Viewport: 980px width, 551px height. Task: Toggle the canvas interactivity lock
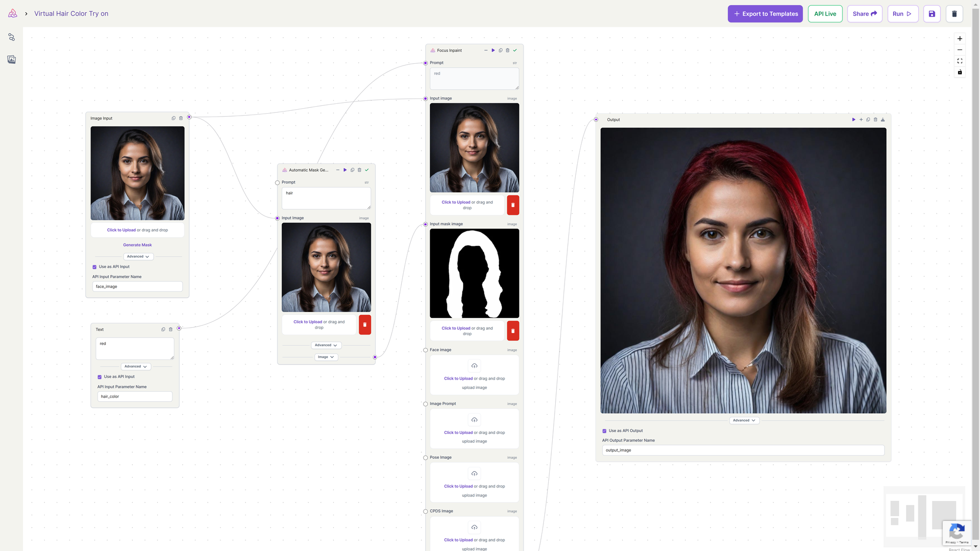coord(960,72)
